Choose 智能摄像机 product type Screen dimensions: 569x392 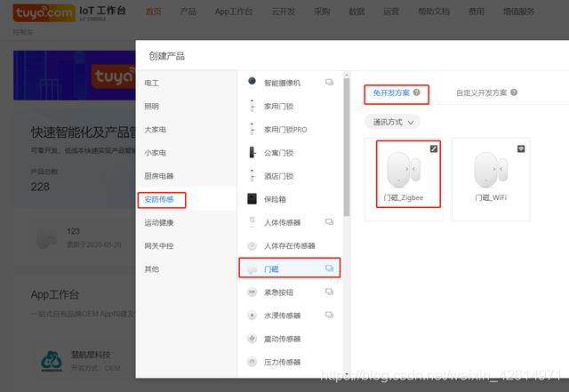pyautogui.click(x=290, y=83)
